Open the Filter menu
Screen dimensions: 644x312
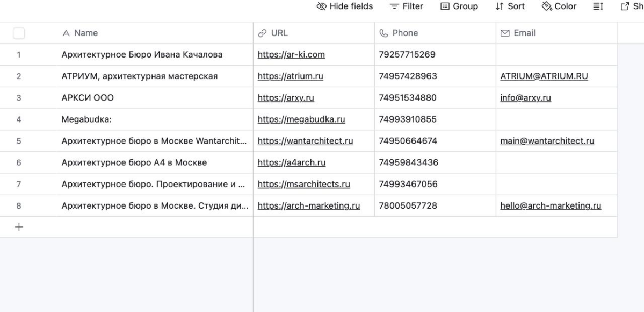coord(406,6)
